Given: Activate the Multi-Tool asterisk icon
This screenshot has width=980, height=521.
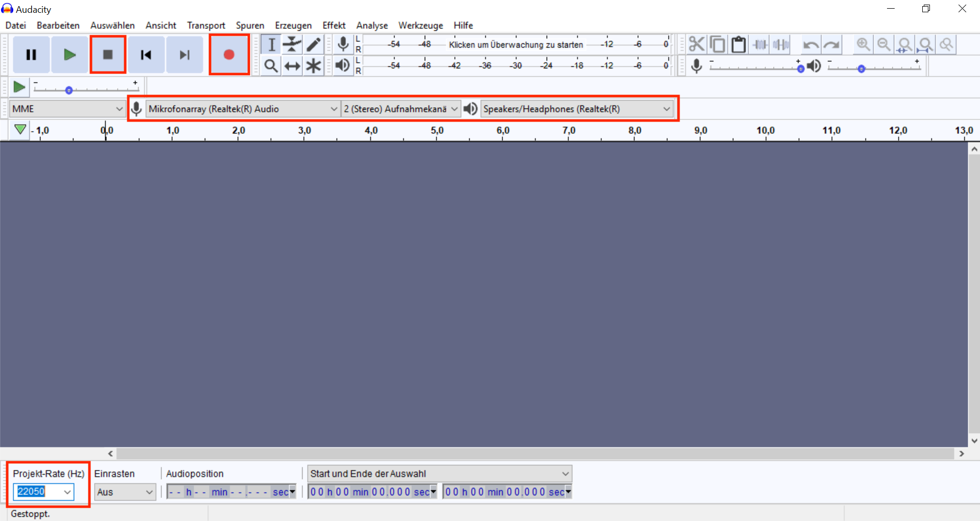Looking at the screenshot, I should pos(313,66).
